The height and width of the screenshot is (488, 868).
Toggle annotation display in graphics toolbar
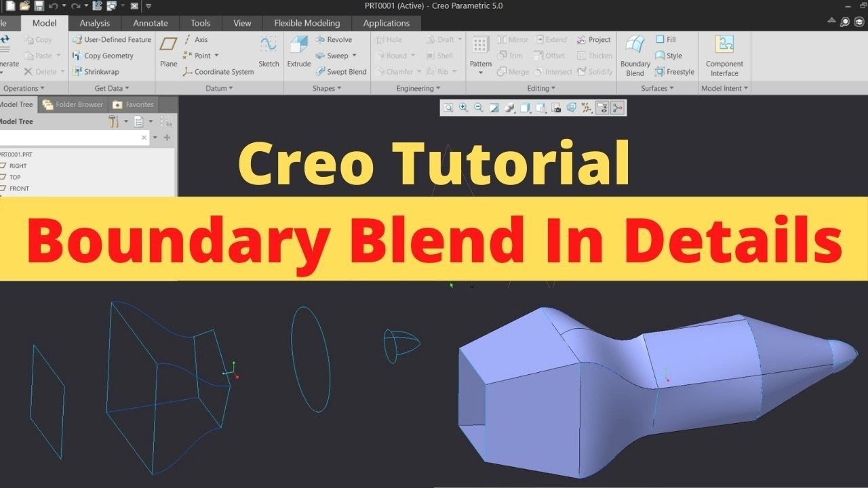pyautogui.click(x=602, y=108)
